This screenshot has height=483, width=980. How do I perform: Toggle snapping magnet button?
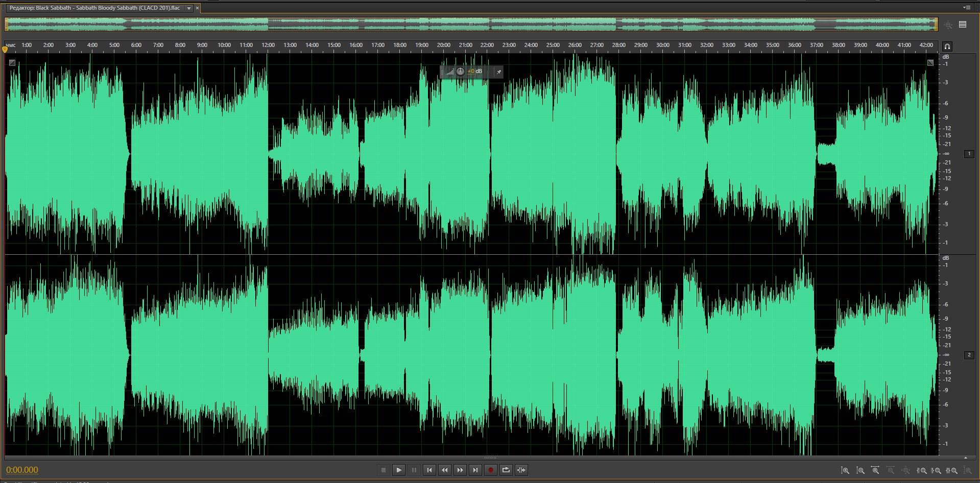pyautogui.click(x=947, y=46)
